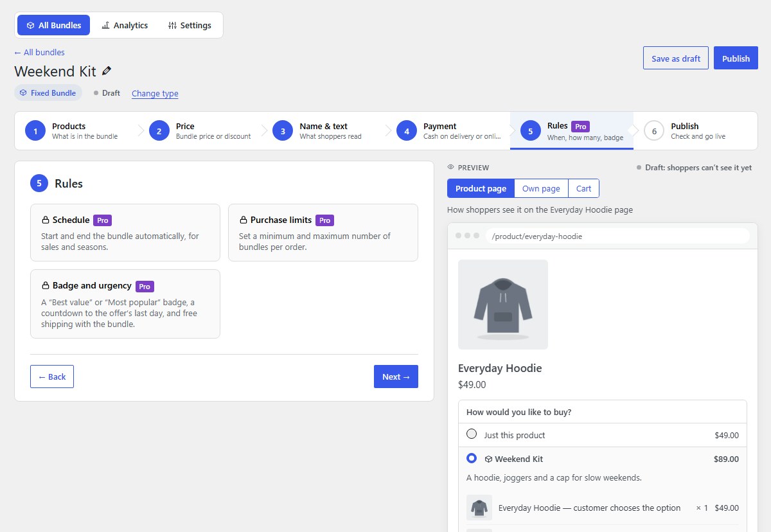Click the Change type link
Screen dimensions: 771x532
click(x=155, y=93)
